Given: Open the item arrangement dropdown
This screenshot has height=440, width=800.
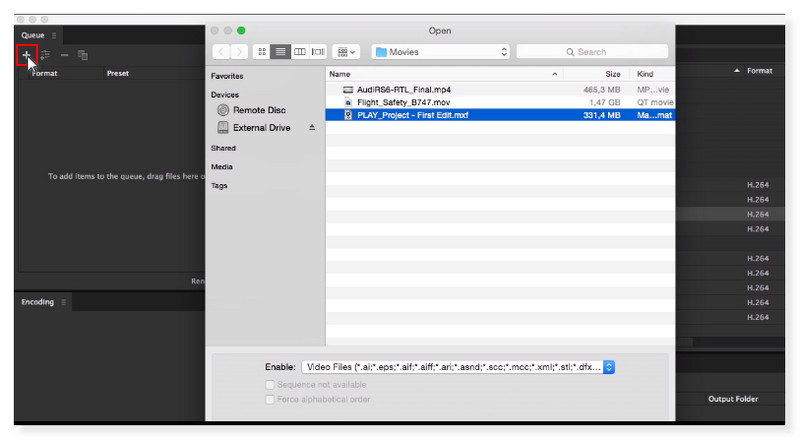Looking at the screenshot, I should pyautogui.click(x=346, y=52).
